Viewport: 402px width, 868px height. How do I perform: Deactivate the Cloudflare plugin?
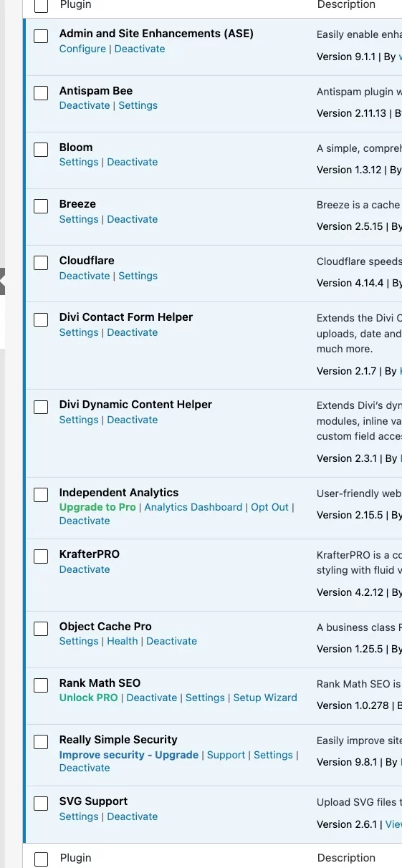(x=85, y=276)
